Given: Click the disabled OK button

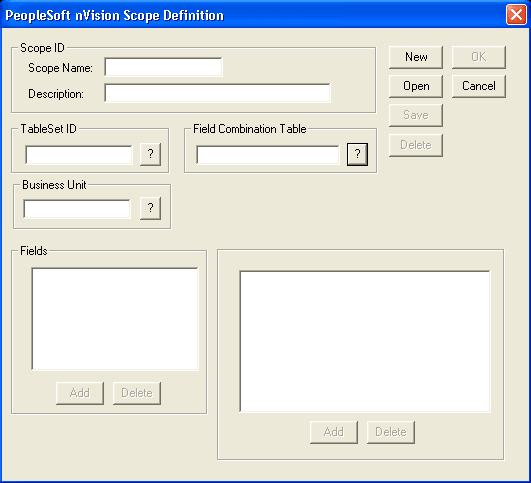Looking at the screenshot, I should click(x=479, y=57).
